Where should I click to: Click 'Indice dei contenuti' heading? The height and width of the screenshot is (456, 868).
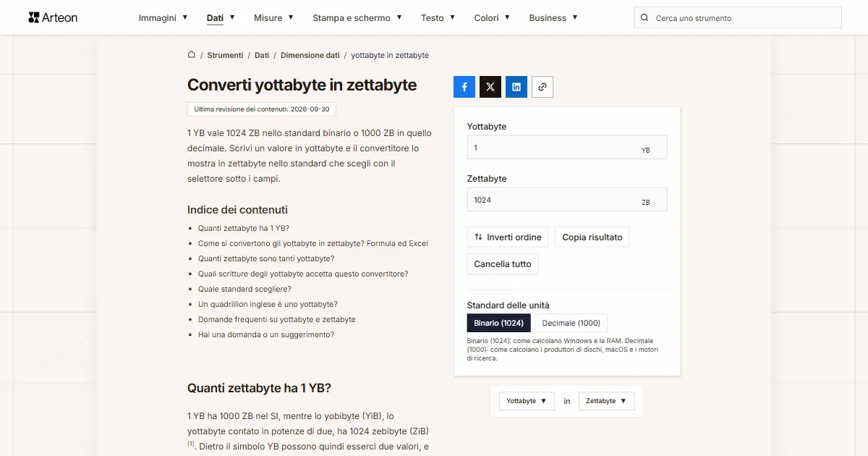pyautogui.click(x=237, y=210)
